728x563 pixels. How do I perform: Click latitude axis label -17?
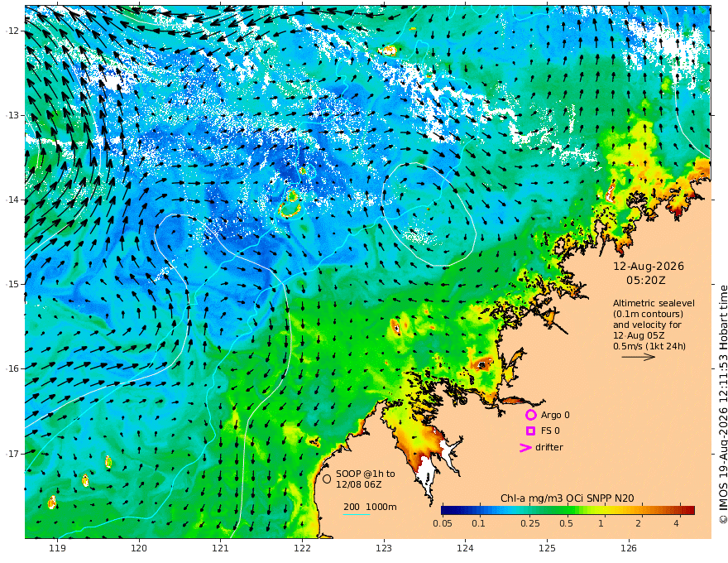click(x=12, y=454)
